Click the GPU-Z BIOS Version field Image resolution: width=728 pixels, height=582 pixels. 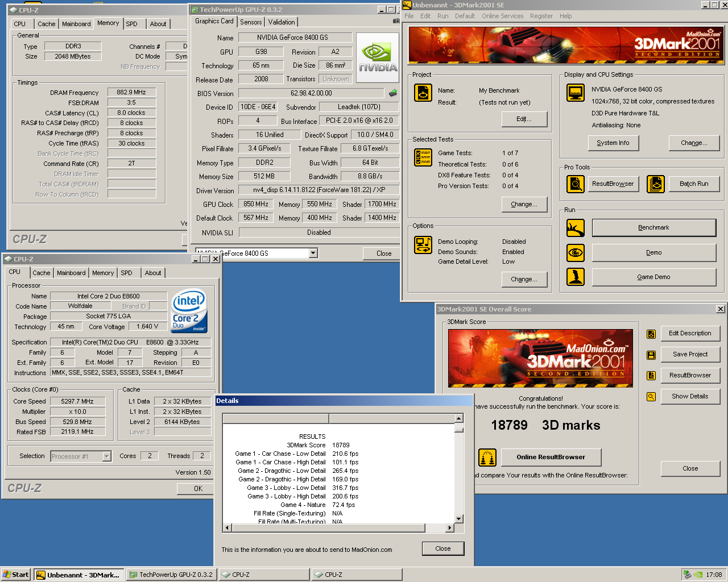tap(311, 93)
